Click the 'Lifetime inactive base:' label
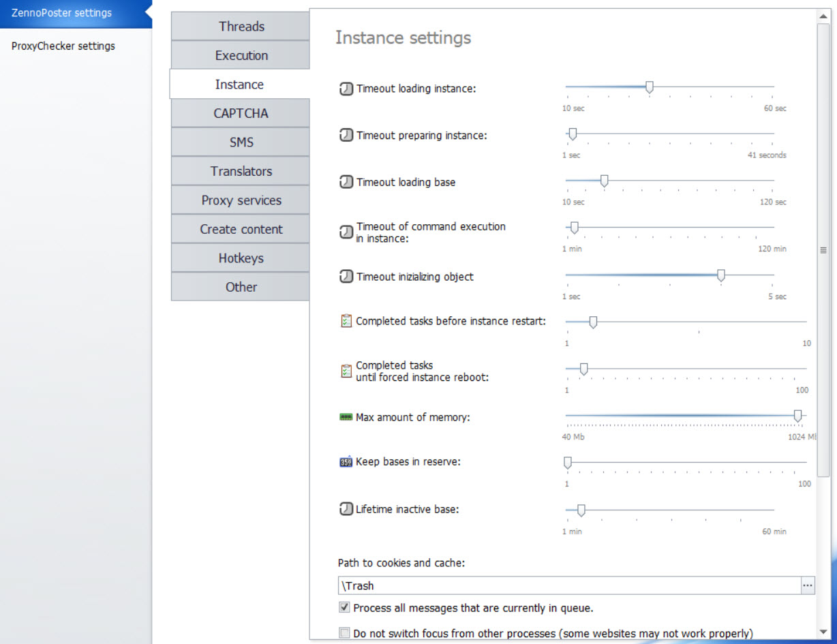The height and width of the screenshot is (644, 837). coord(408,509)
